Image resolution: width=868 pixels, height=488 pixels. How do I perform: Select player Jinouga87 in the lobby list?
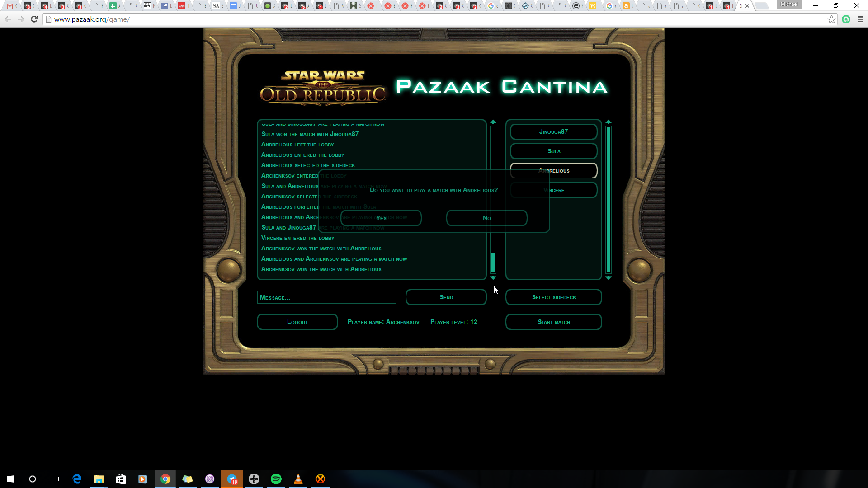[553, 131]
